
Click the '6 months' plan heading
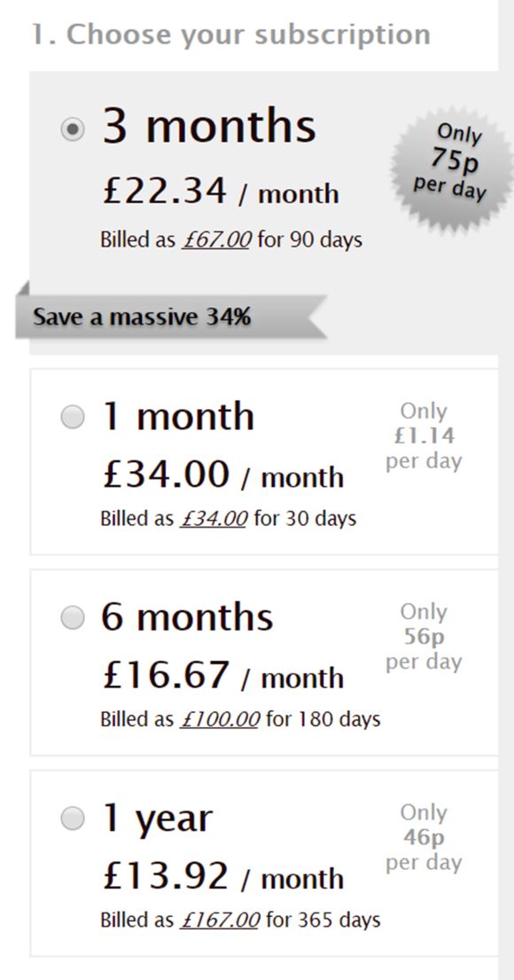(187, 617)
